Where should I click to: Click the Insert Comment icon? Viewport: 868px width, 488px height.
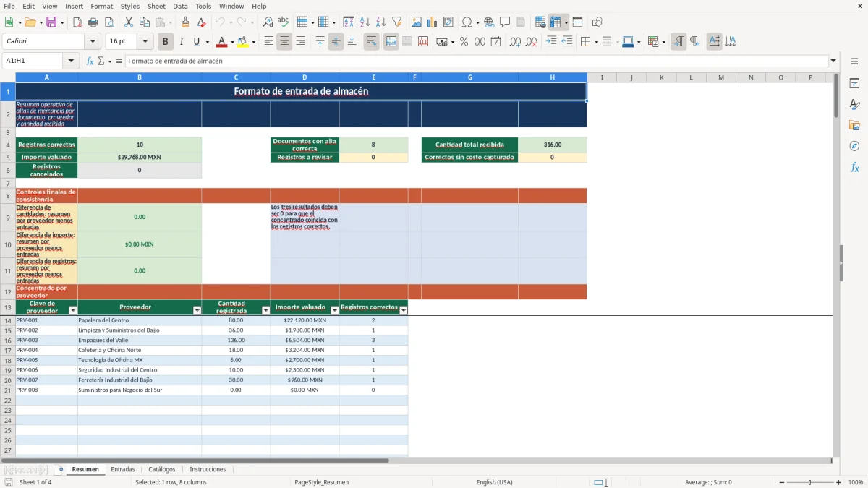pos(505,22)
